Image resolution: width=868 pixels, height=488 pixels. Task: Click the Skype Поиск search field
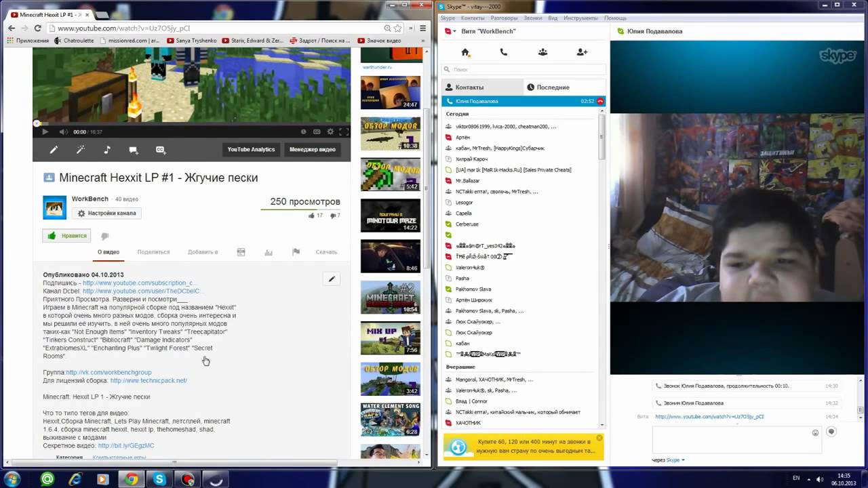(x=524, y=69)
